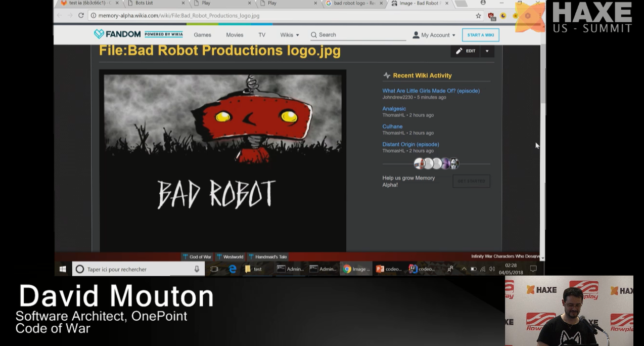The width and height of the screenshot is (644, 346).
Task: Open the Culhane activity link
Action: 392,126
